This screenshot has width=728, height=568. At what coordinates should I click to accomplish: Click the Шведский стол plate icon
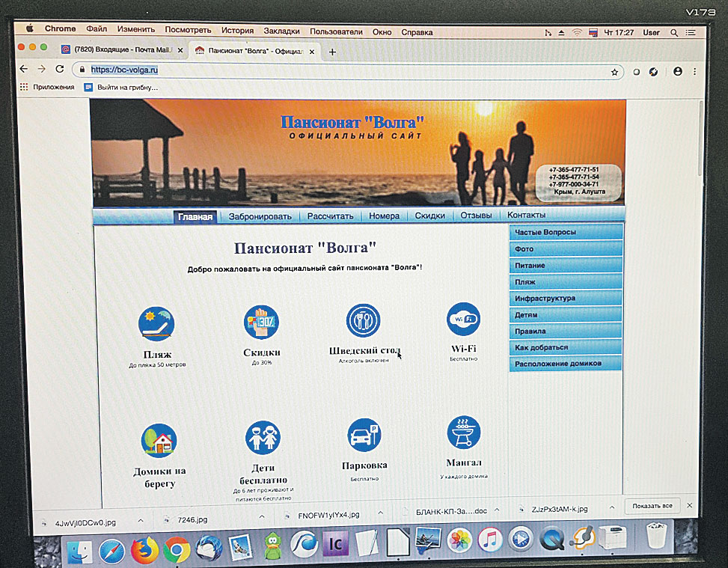click(363, 320)
